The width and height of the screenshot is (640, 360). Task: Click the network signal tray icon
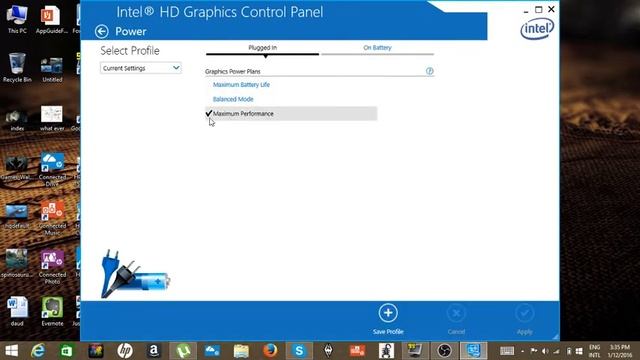(557, 351)
